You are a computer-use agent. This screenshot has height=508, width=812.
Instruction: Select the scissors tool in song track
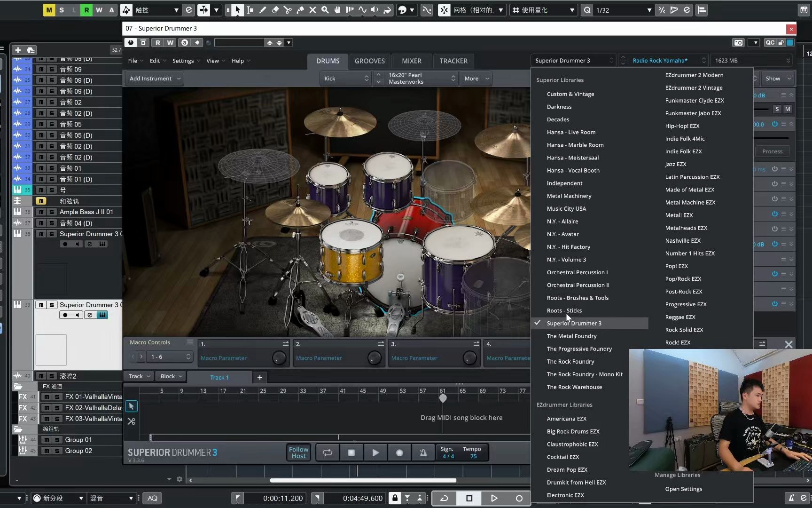(132, 421)
